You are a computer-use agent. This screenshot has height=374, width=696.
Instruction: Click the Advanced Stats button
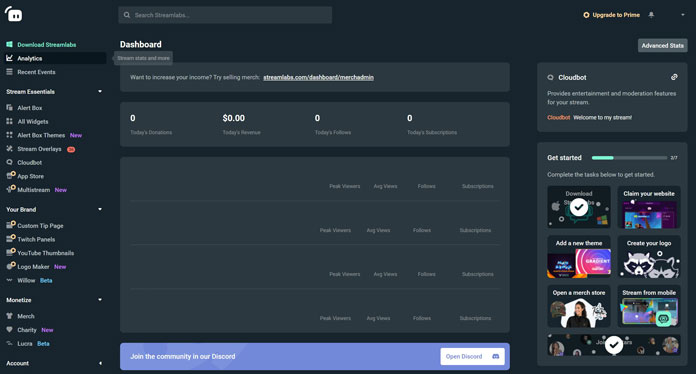[x=662, y=45]
